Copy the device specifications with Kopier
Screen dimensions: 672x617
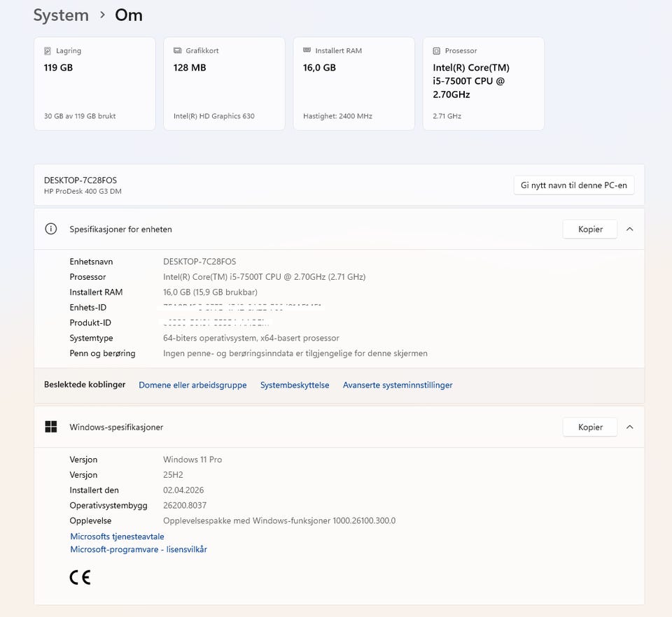pyautogui.click(x=590, y=229)
